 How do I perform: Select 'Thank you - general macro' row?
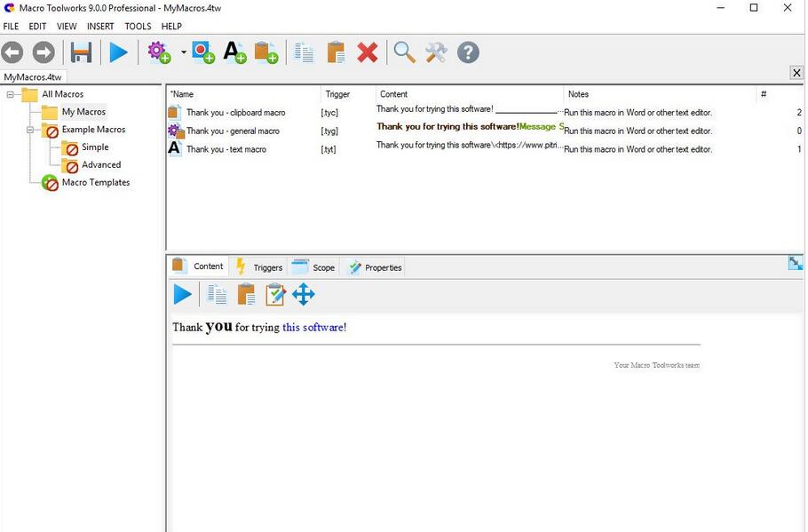[485, 131]
